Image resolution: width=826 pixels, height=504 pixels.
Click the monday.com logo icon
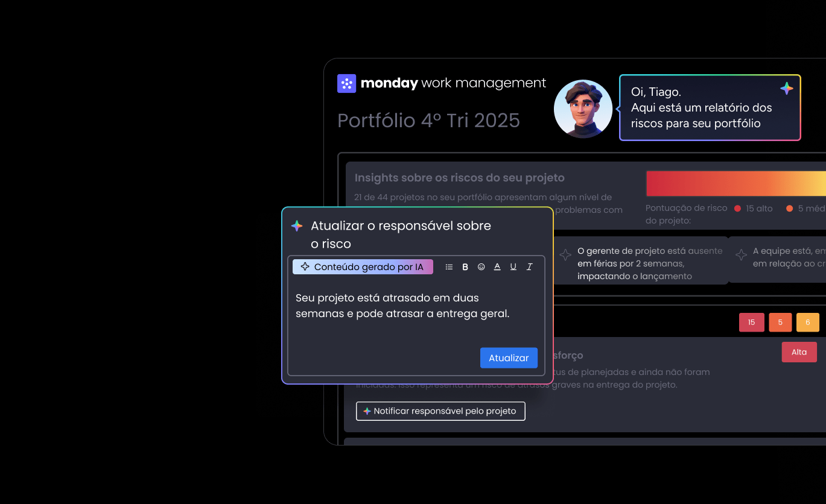pyautogui.click(x=346, y=83)
